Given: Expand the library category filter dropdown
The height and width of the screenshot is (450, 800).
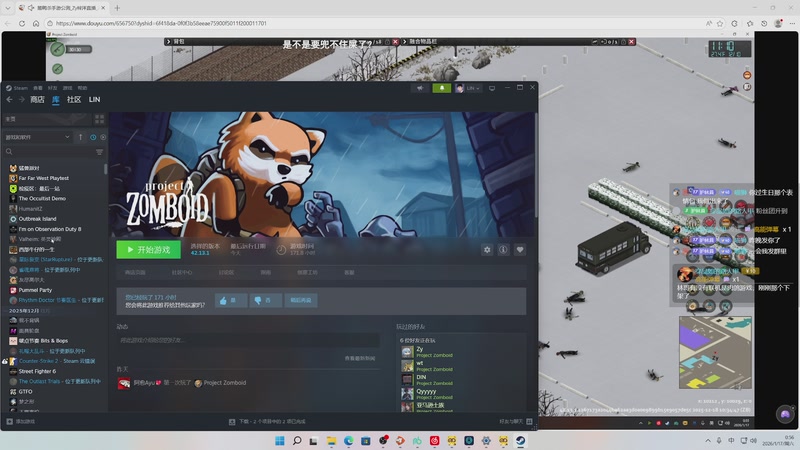Looking at the screenshot, I should [x=37, y=137].
